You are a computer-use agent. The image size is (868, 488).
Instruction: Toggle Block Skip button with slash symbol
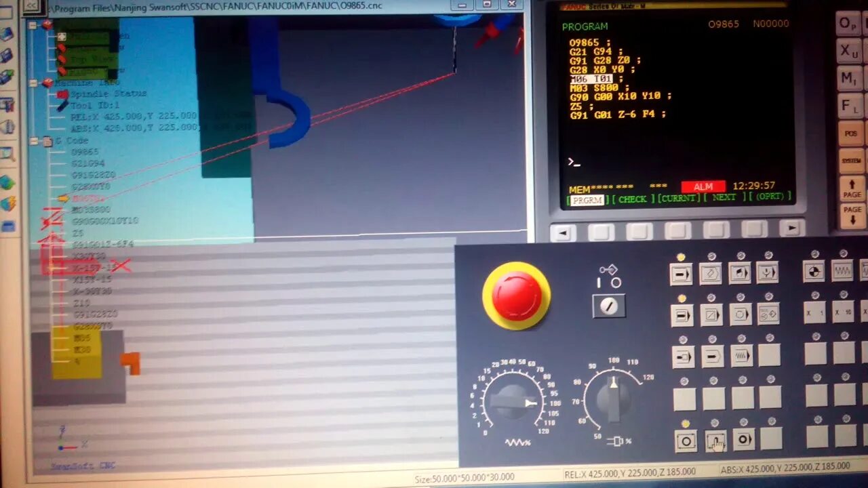pyautogui.click(x=711, y=315)
